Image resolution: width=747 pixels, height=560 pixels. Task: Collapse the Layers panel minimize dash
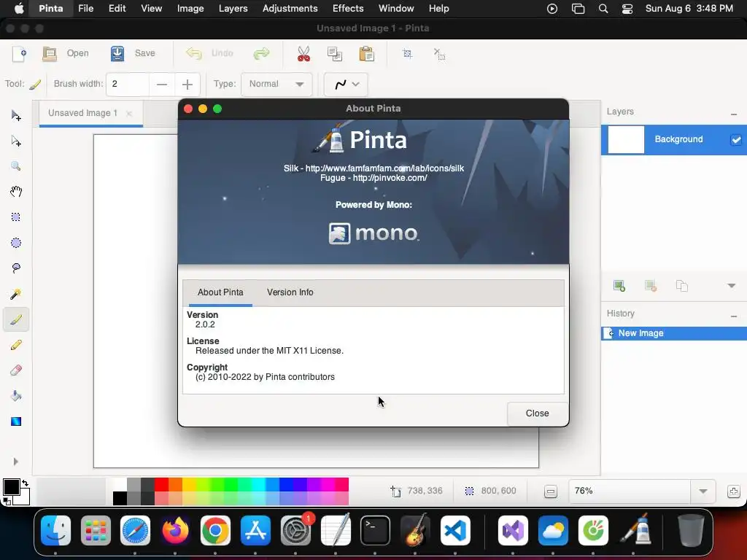tap(734, 114)
